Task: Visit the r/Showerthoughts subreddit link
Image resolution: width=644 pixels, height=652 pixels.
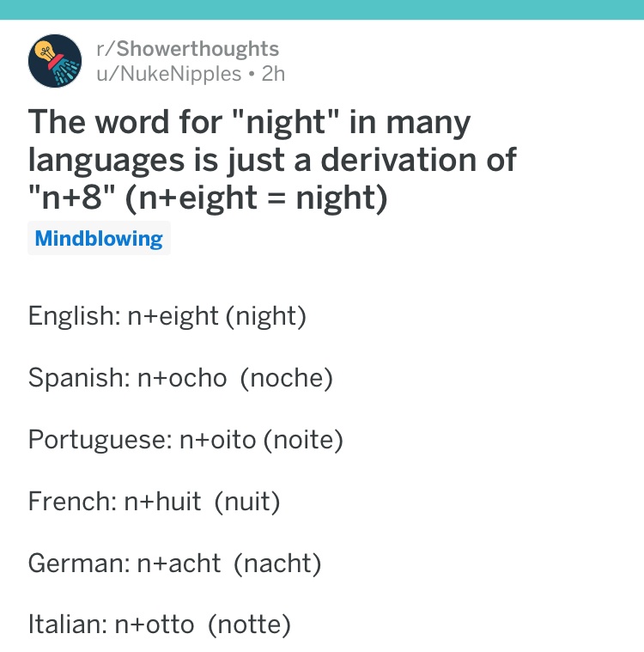Action: pos(187,49)
